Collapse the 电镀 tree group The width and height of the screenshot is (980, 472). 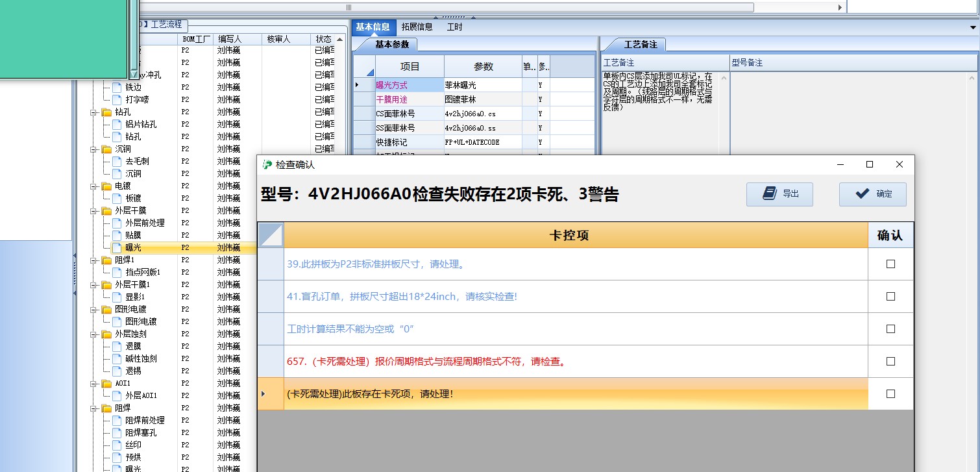pyautogui.click(x=92, y=186)
